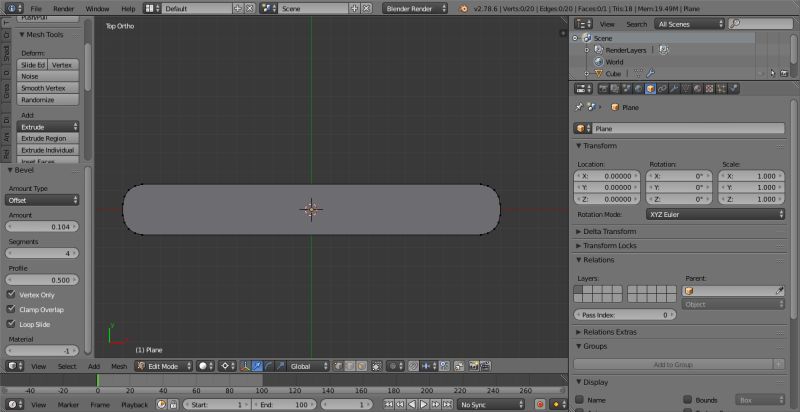Open the Global orientation dropdown
Image resolution: width=800 pixels, height=412 pixels.
coord(309,366)
